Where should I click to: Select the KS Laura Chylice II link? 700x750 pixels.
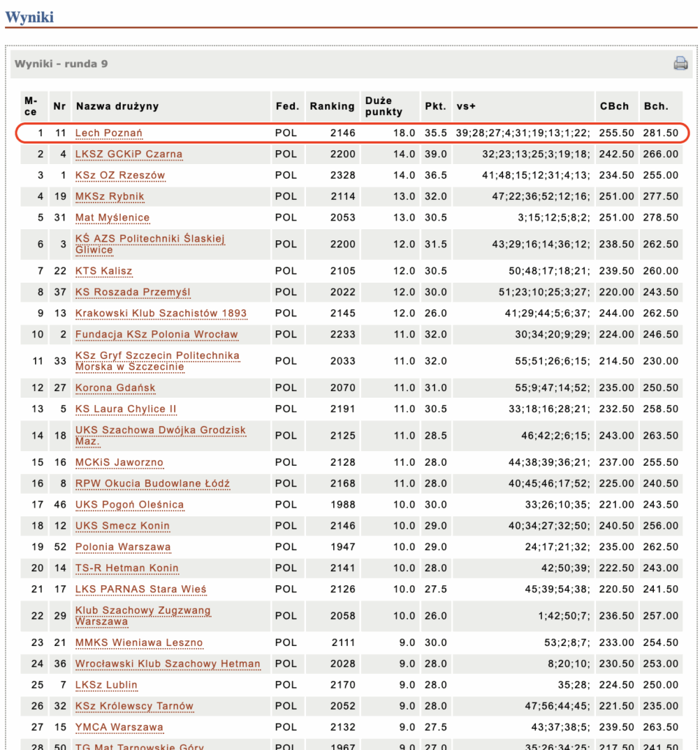pyautogui.click(x=126, y=409)
